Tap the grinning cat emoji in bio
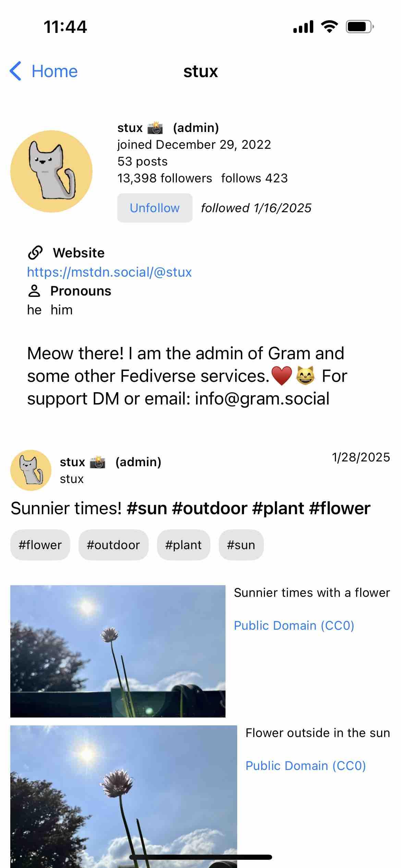The width and height of the screenshot is (401, 868). [305, 376]
